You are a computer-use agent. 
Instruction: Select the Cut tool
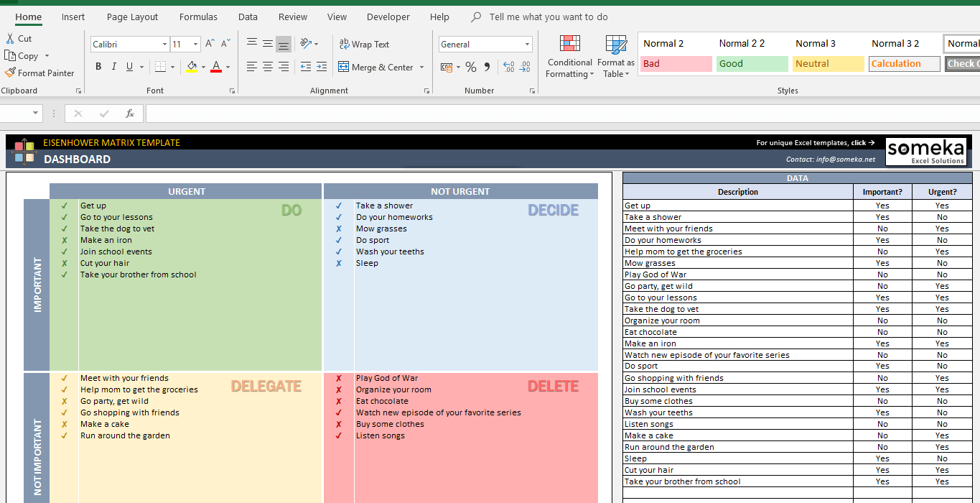[x=19, y=38]
